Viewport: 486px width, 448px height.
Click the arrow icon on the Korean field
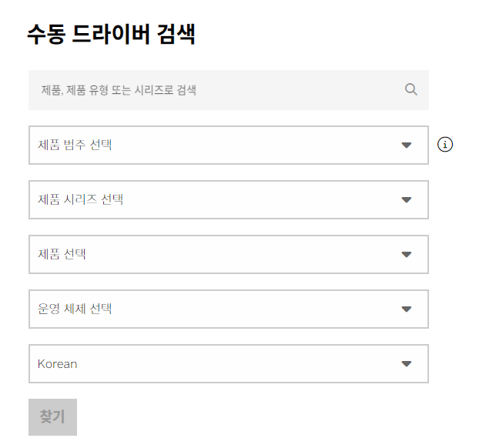tap(407, 364)
